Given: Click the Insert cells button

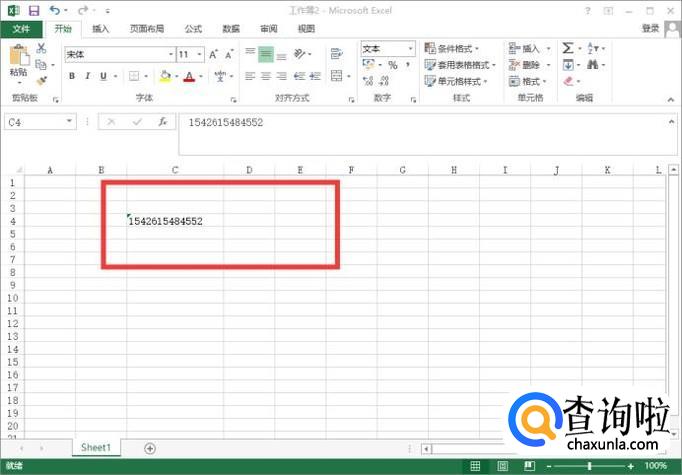Looking at the screenshot, I should pyautogui.click(x=524, y=48).
